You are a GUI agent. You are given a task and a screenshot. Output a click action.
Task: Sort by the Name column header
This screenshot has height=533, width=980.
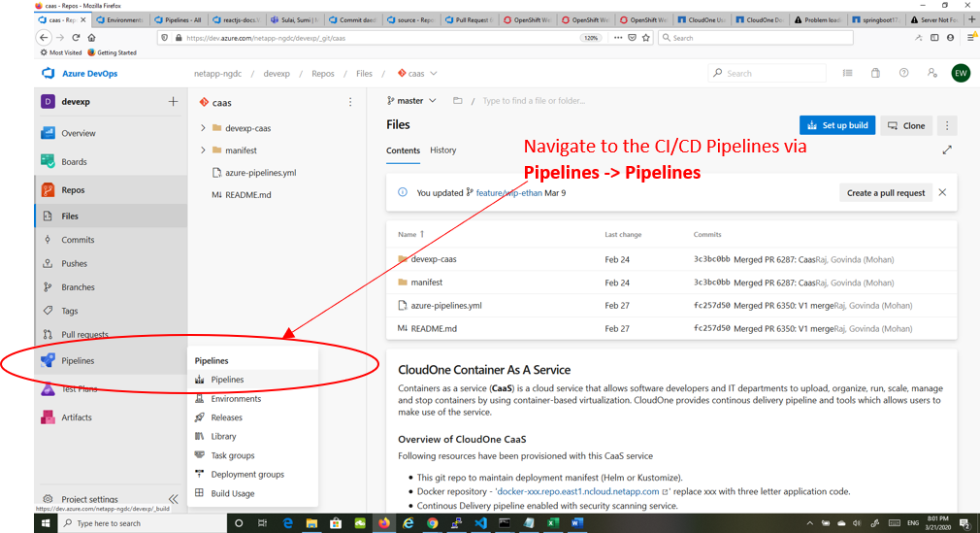pos(408,234)
